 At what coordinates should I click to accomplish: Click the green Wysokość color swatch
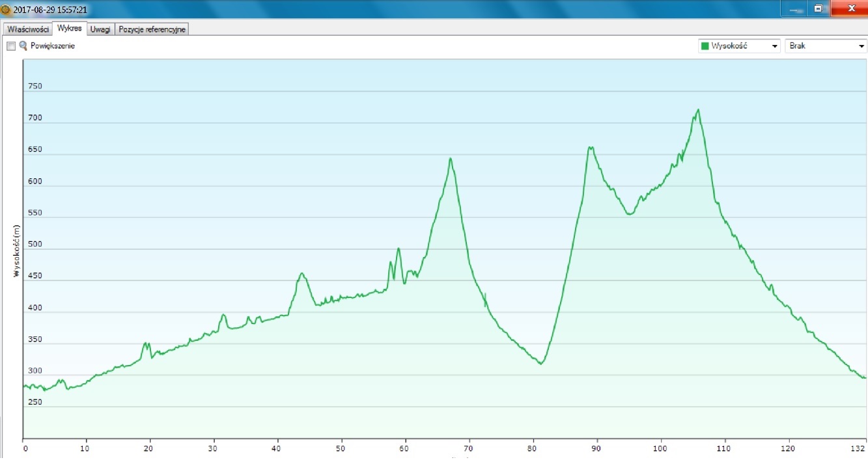[705, 46]
